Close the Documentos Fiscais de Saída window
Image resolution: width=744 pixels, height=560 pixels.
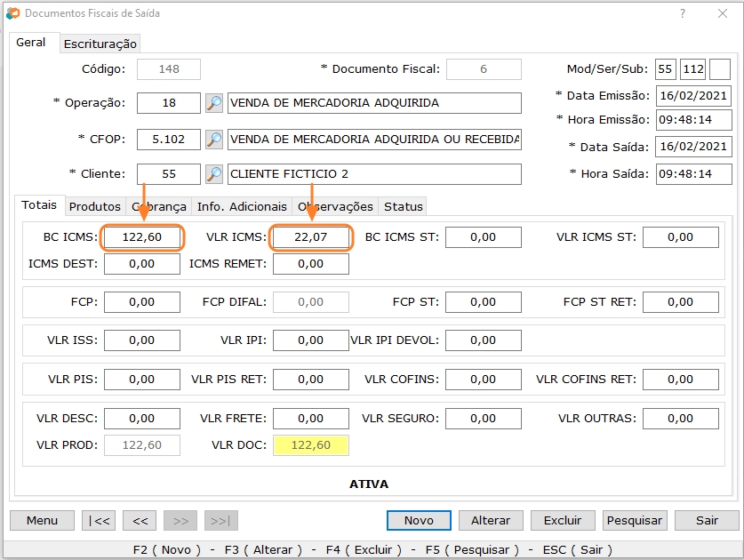point(723,13)
